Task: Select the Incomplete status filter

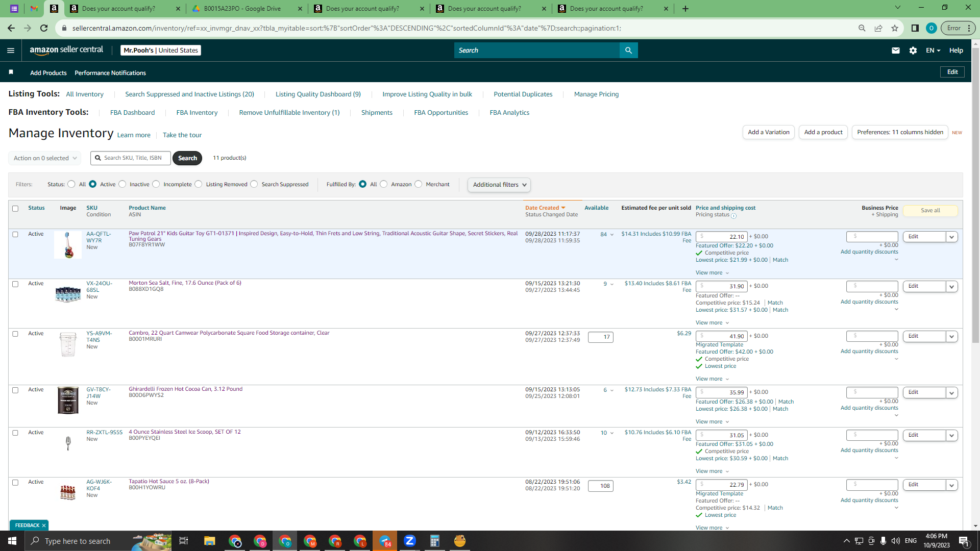Action: click(x=156, y=184)
